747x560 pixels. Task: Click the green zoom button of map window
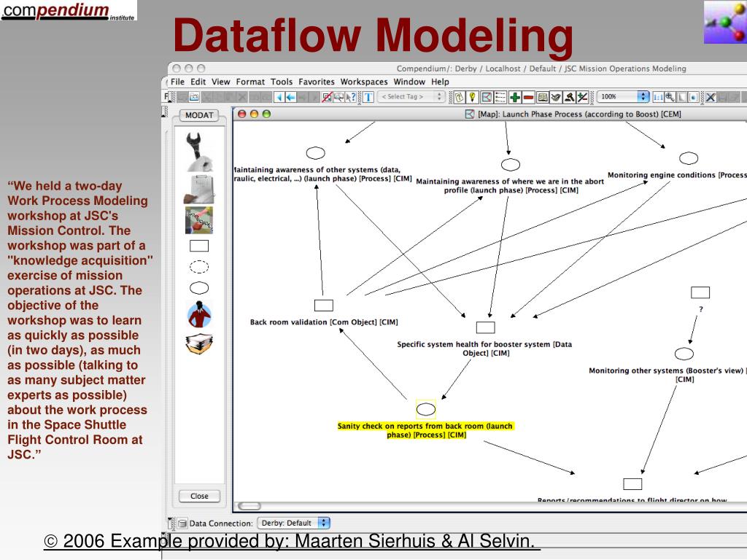(266, 114)
